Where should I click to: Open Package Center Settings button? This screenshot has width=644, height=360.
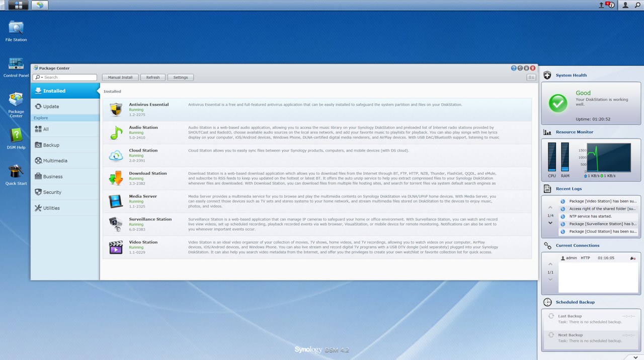click(x=181, y=78)
